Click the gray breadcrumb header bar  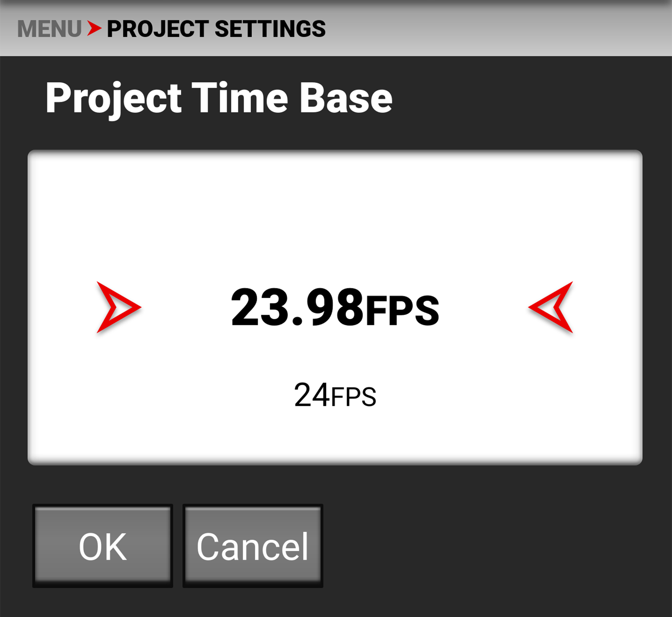click(336, 28)
